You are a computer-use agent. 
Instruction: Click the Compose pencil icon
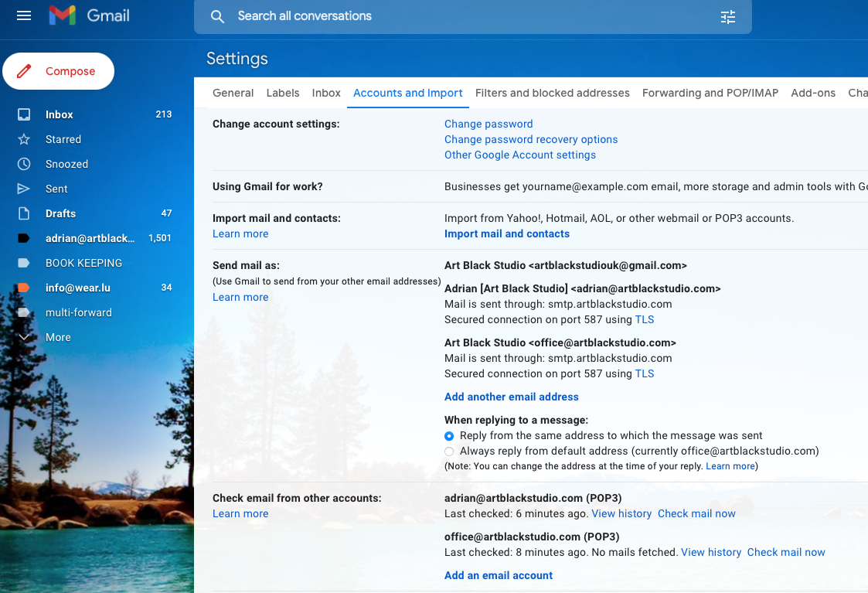coord(24,71)
